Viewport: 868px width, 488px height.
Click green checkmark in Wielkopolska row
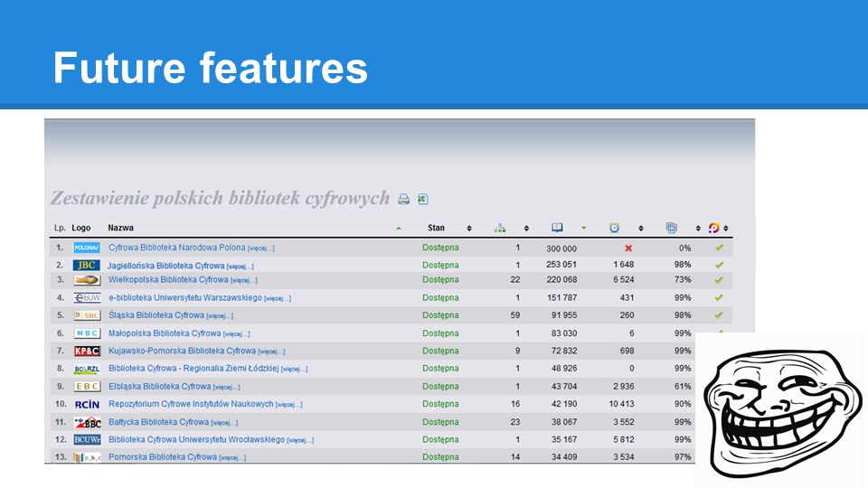[719, 280]
